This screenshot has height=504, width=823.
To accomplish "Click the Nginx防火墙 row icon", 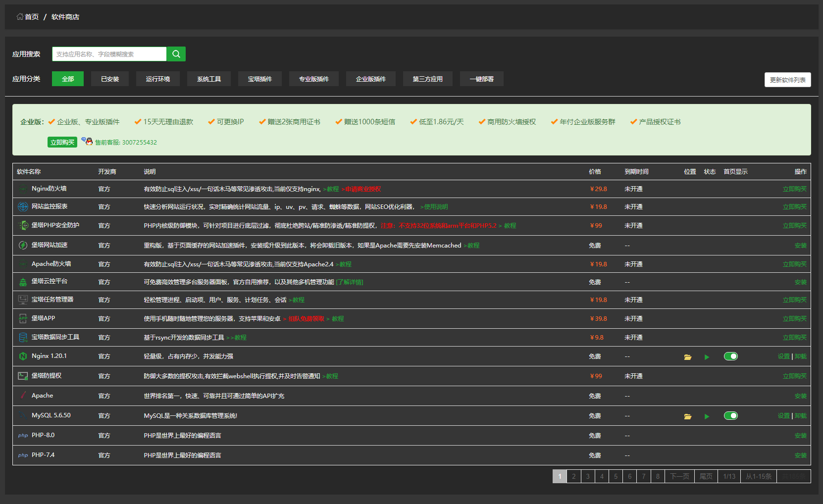I will pos(23,189).
